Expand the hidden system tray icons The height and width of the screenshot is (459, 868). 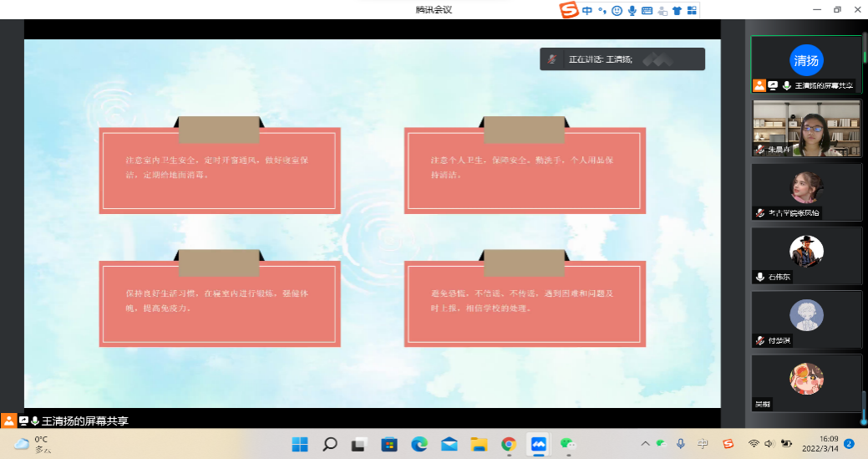coord(645,444)
